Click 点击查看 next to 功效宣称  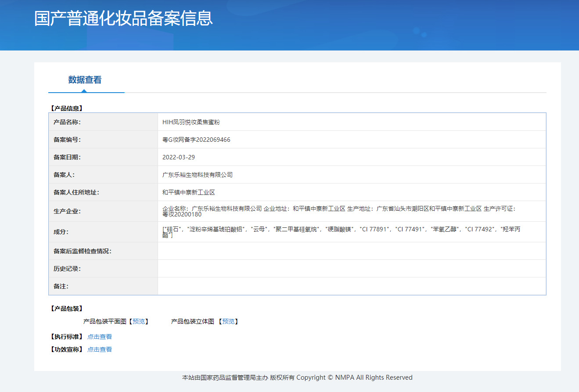tap(100, 349)
